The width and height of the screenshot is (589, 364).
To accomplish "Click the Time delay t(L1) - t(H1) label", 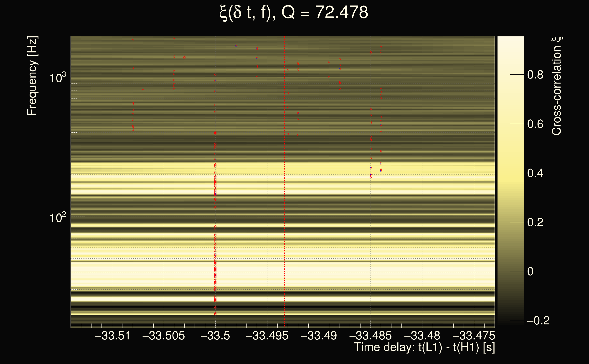I will [424, 347].
